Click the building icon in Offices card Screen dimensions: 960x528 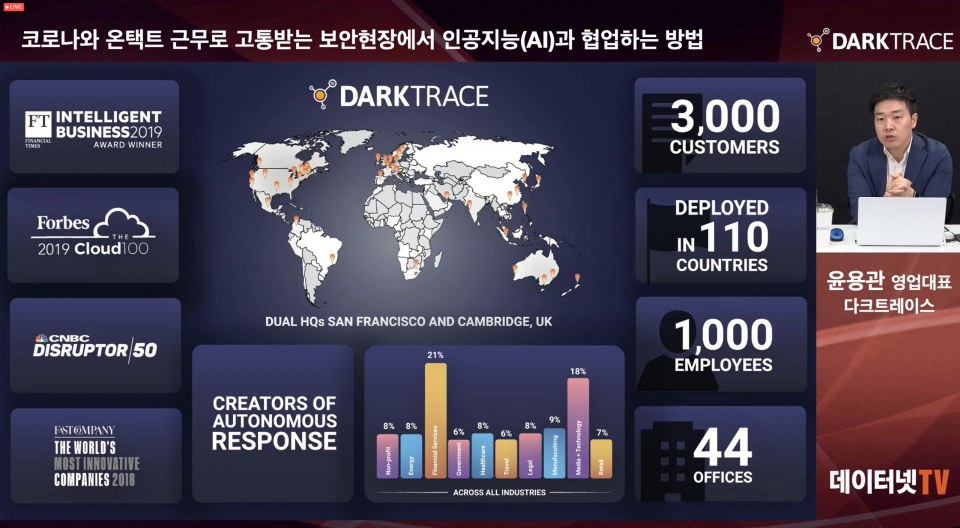tap(671, 461)
